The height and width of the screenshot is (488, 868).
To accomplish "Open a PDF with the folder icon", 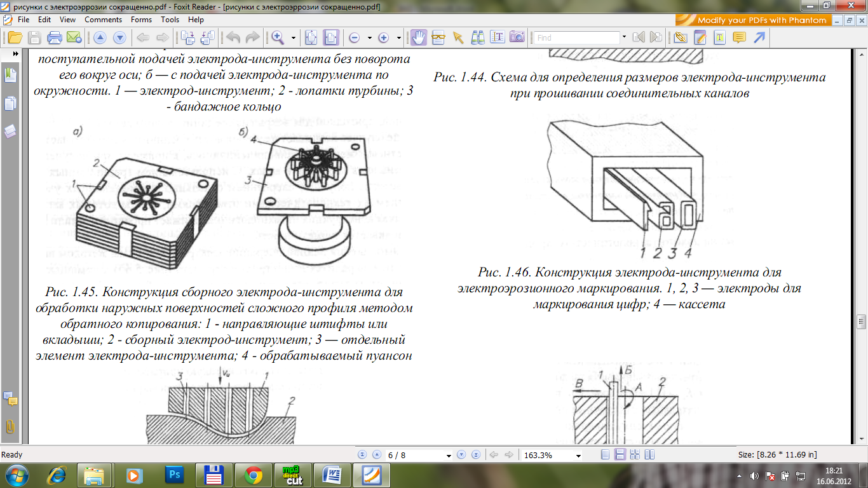I will pyautogui.click(x=14, y=37).
